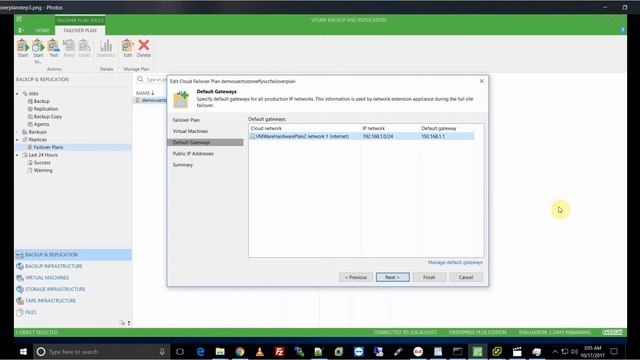Open the Backup Infrastructure view

73,266
